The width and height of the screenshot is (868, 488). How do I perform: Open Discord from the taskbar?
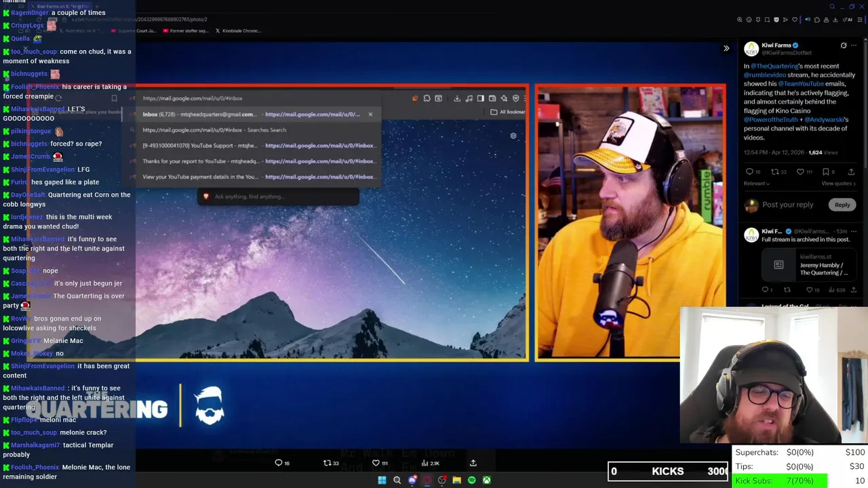coord(412,480)
